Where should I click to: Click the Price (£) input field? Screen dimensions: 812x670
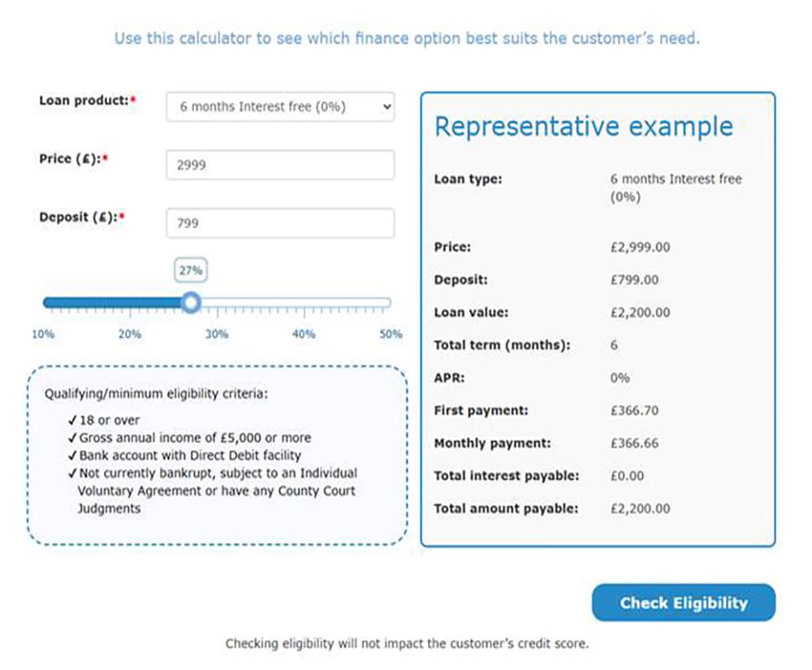[x=280, y=165]
